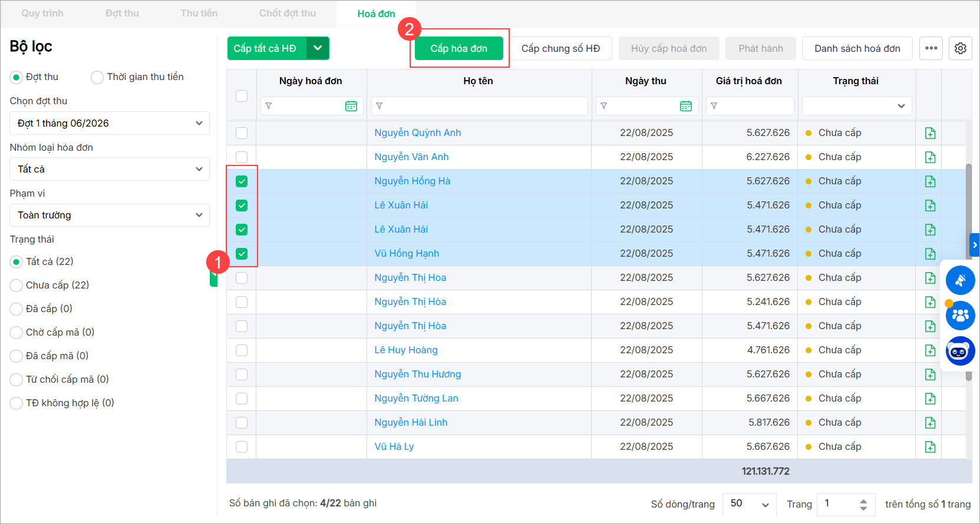Click invoice icon for Nguyễn Hải Linh row
This screenshot has height=524, width=980.
tap(930, 423)
